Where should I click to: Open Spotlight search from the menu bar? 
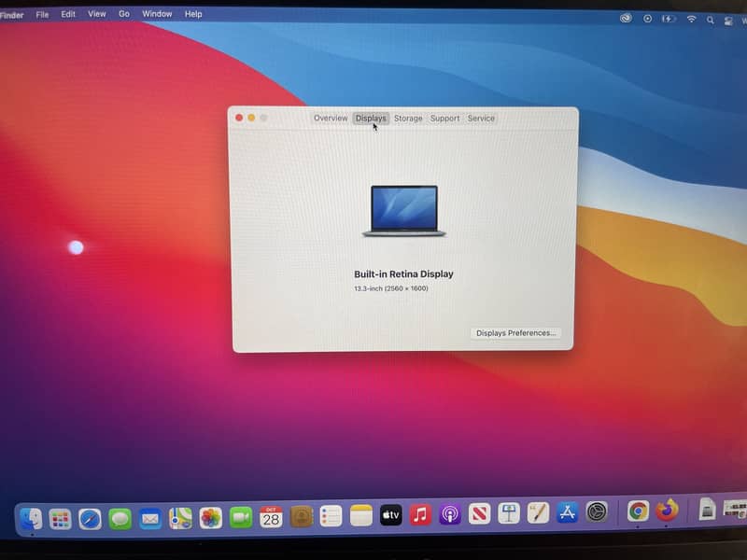pos(711,20)
